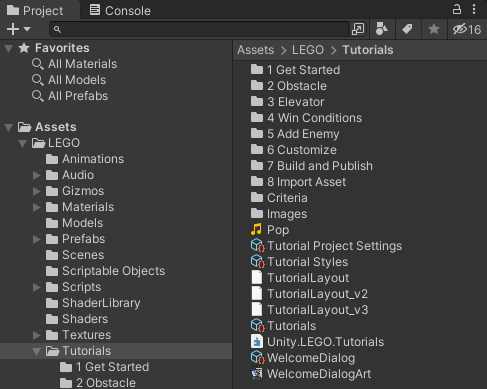Click the Save search star icon
This screenshot has height=389, width=487.
[x=434, y=29]
